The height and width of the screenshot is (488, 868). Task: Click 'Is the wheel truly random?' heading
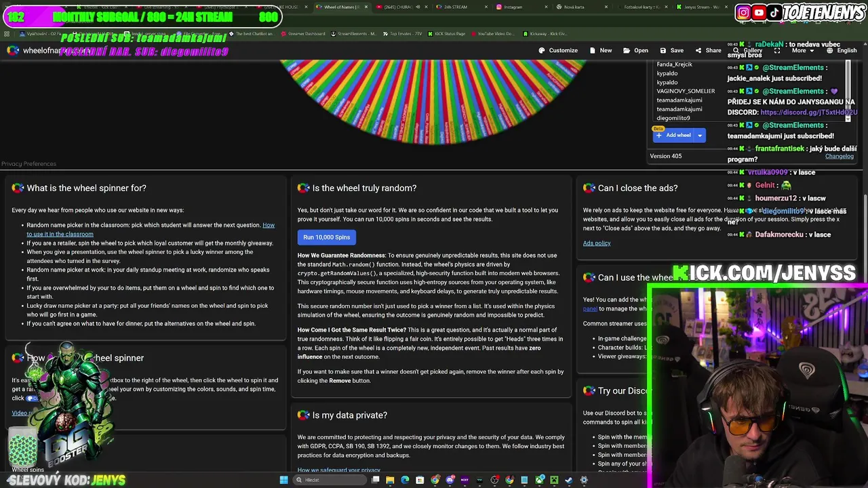364,188
